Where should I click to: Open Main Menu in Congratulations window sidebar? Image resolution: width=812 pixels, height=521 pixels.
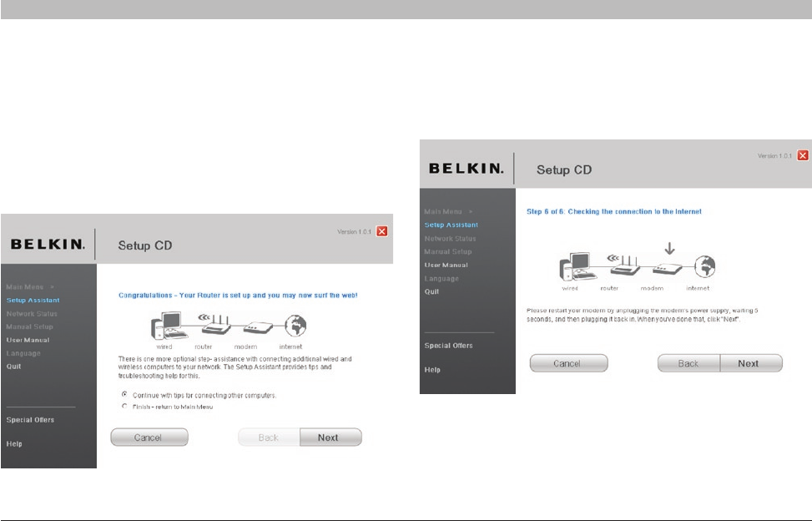(x=25, y=286)
